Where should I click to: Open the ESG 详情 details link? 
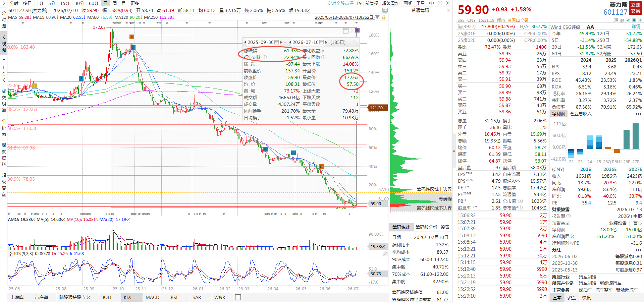pos(636,27)
